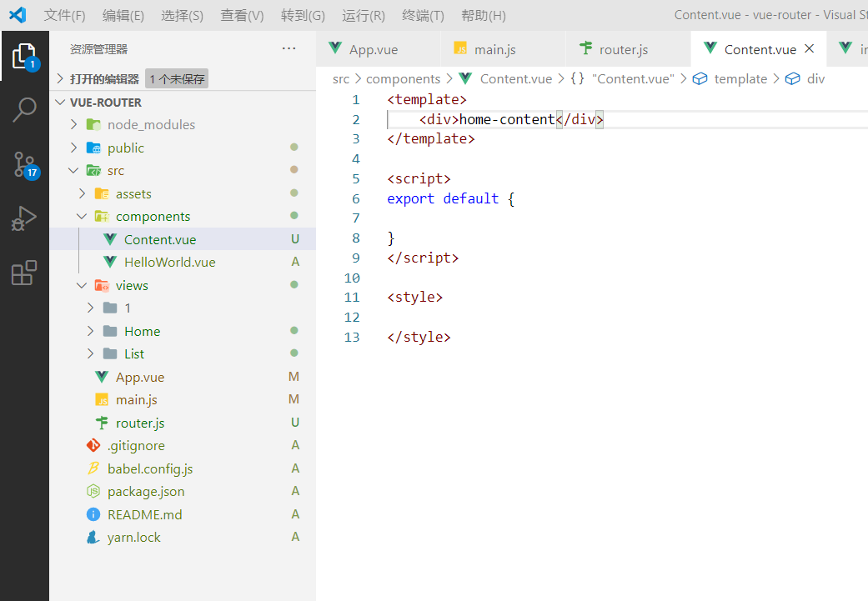Click the VS Code logo icon
This screenshot has width=868, height=601.
coord(18,15)
